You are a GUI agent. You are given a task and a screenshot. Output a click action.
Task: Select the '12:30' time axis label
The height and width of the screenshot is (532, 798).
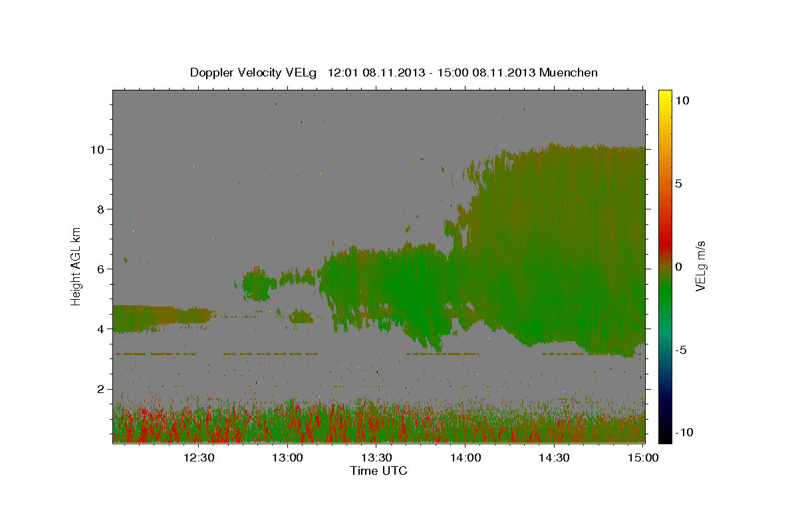click(x=199, y=458)
